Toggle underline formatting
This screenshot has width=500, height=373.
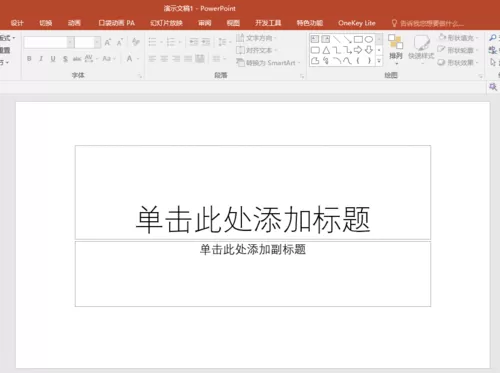pyautogui.click(x=53, y=59)
